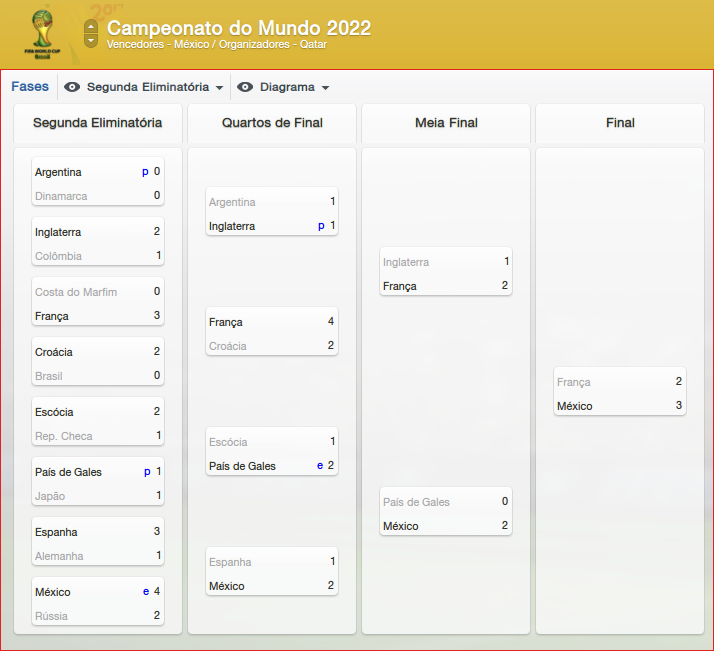The width and height of the screenshot is (714, 651).
Task: Click the Quartos de Final column header
Action: (x=272, y=123)
